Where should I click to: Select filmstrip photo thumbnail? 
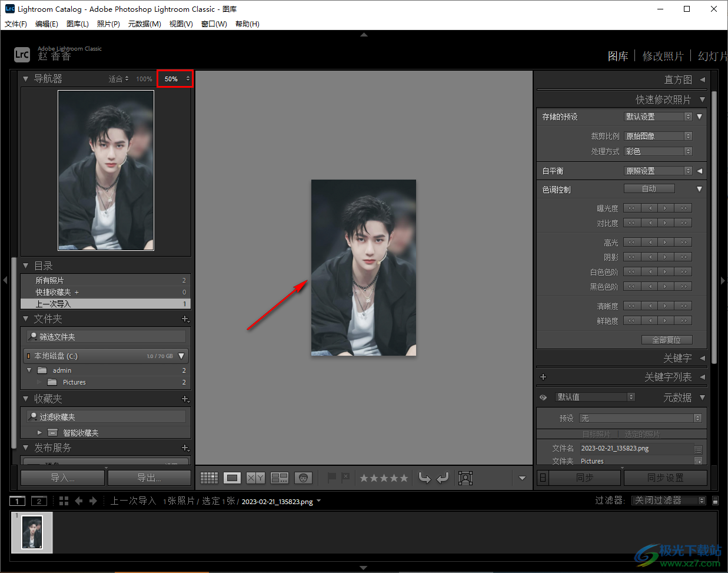(32, 532)
